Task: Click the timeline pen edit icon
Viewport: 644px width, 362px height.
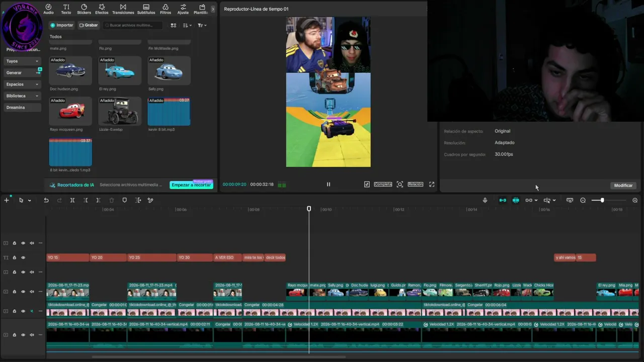Action: point(150,200)
